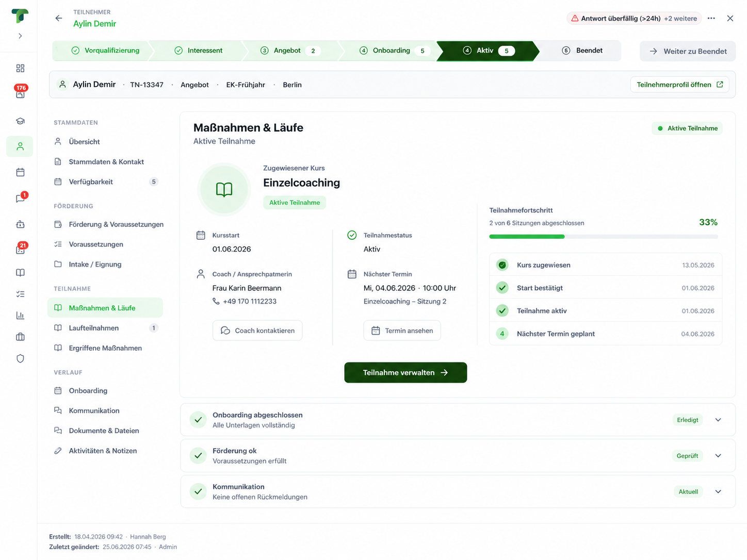
Task: Click the Einzelcoaching course book icon
Action: tap(224, 189)
